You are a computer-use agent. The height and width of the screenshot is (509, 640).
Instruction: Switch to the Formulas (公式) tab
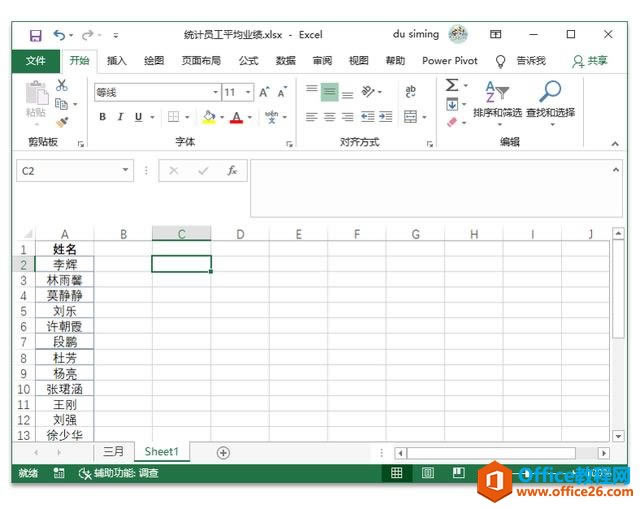coord(248,61)
